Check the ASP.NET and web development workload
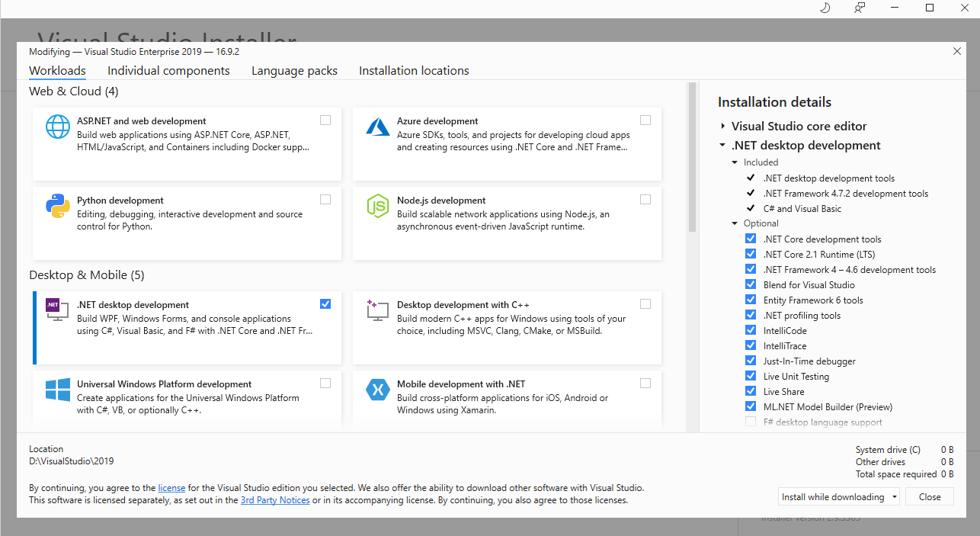This screenshot has width=980, height=536. pos(325,120)
